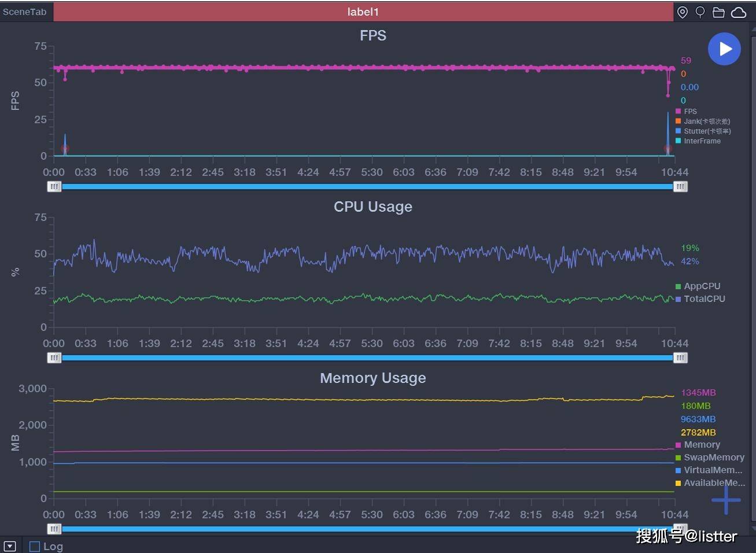Click the cyan InterFrame value 0
756x553 pixels.
[683, 100]
